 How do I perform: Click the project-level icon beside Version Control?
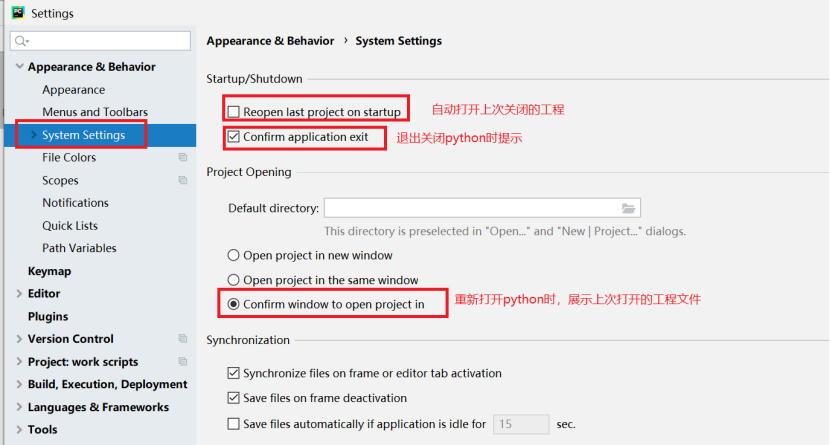pyautogui.click(x=183, y=339)
